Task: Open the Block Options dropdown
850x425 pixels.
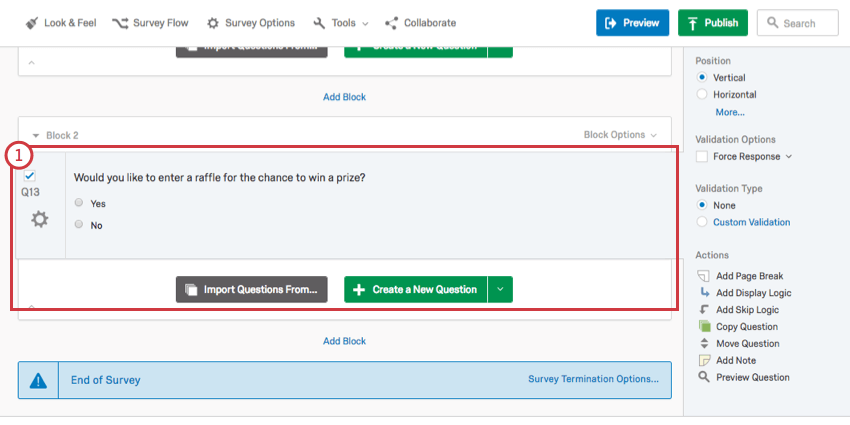Action: tap(620, 135)
